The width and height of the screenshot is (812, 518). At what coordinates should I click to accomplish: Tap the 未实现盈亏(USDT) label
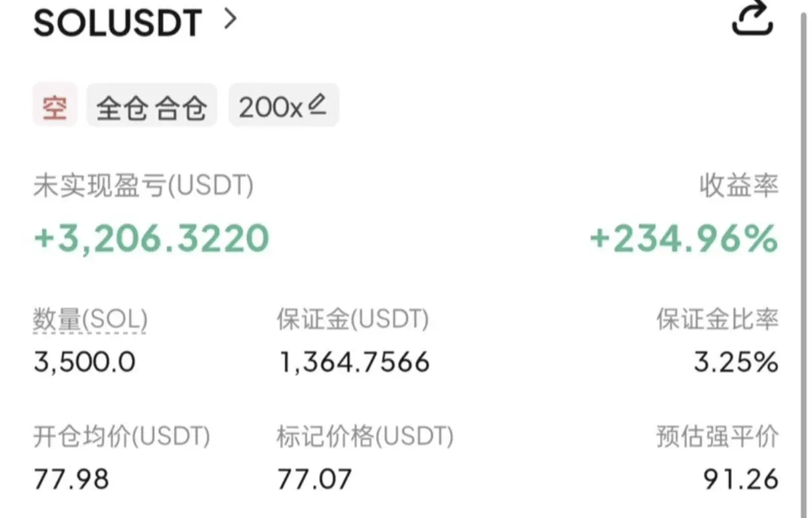click(x=144, y=187)
